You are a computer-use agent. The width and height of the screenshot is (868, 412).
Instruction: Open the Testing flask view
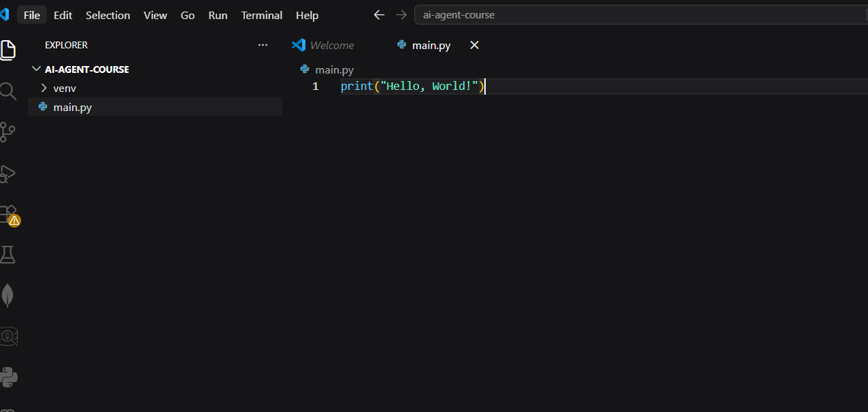click(7, 255)
